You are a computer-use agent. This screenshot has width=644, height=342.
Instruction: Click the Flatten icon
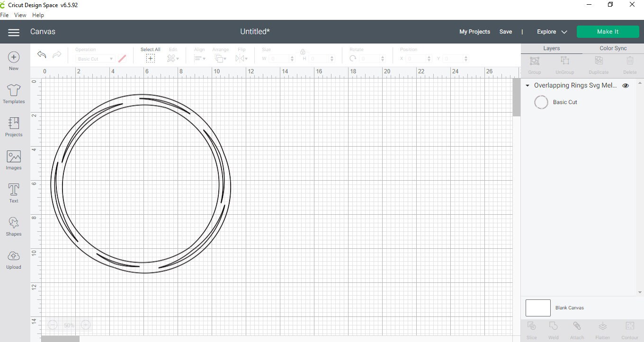click(x=602, y=329)
